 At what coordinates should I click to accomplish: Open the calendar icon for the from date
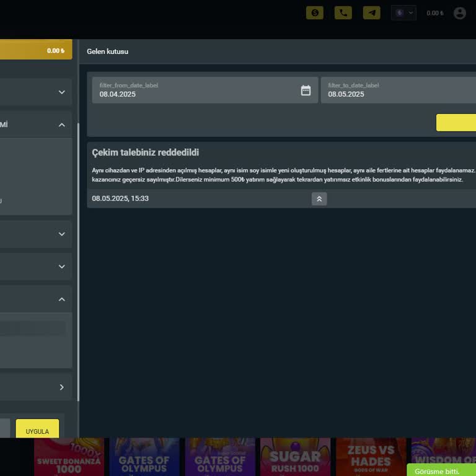pyautogui.click(x=306, y=90)
